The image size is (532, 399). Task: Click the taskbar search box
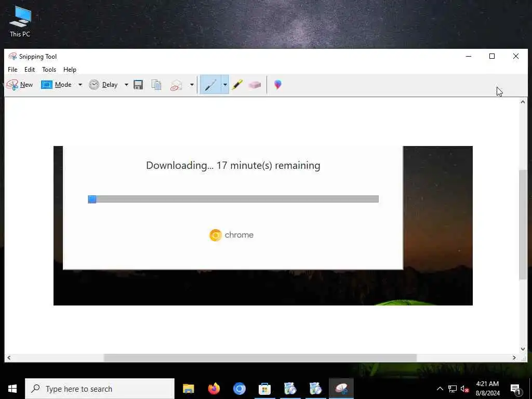100,389
